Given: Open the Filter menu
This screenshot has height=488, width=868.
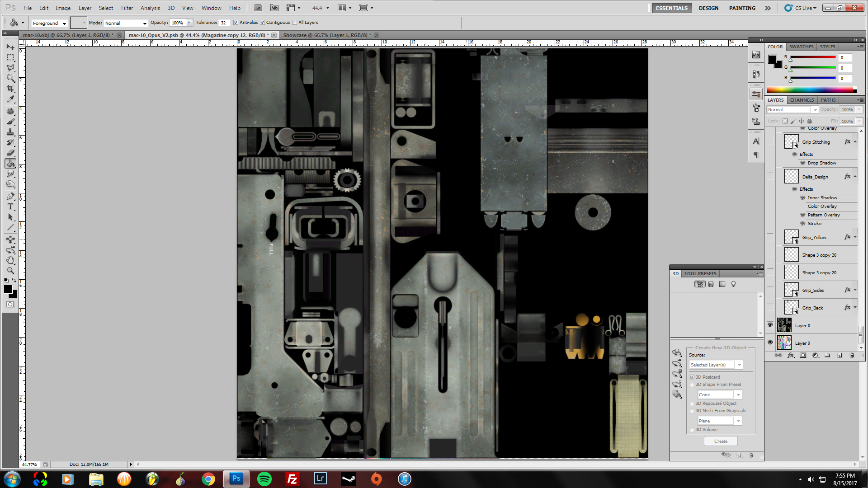Looking at the screenshot, I should tap(127, 8).
